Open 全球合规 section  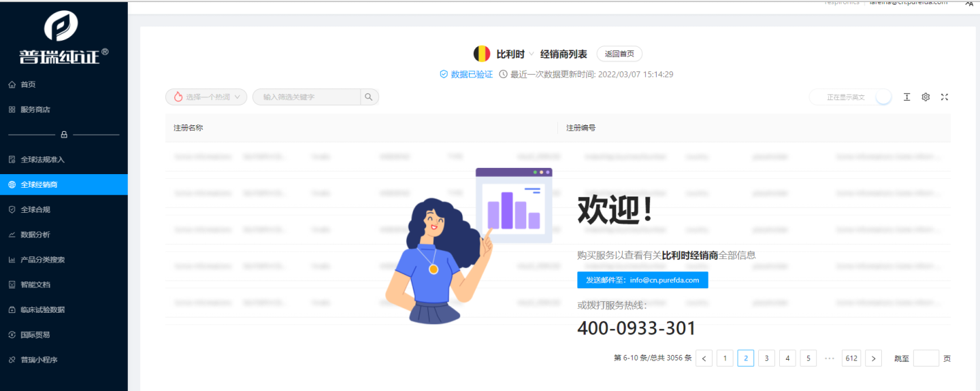[64, 209]
